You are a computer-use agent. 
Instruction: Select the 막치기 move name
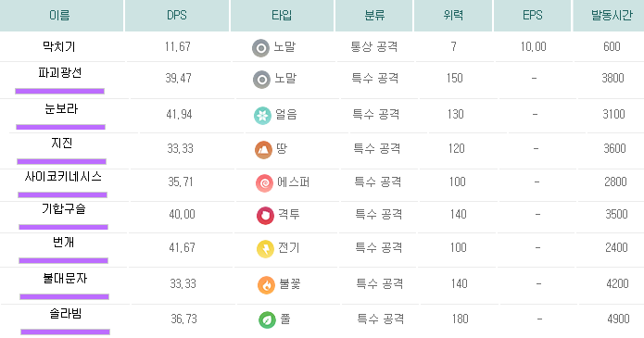click(59, 47)
